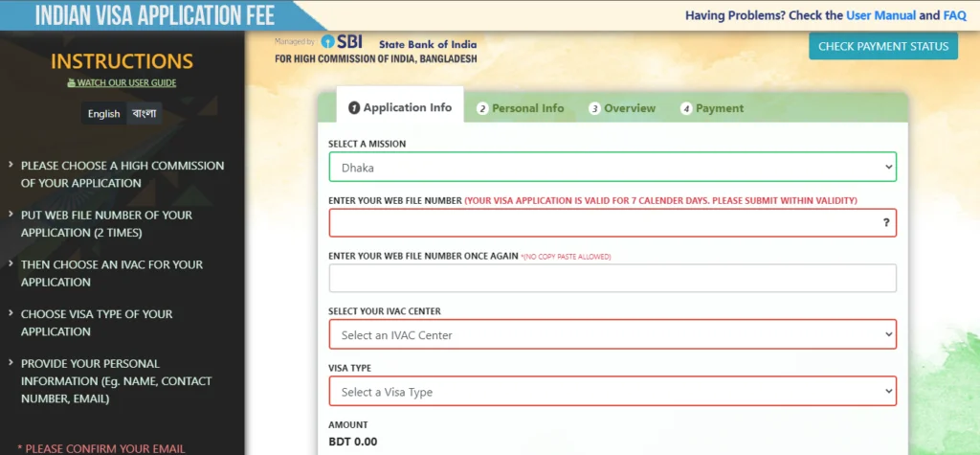Image resolution: width=980 pixels, height=455 pixels.
Task: Open the Application Info tab
Action: [x=400, y=107]
